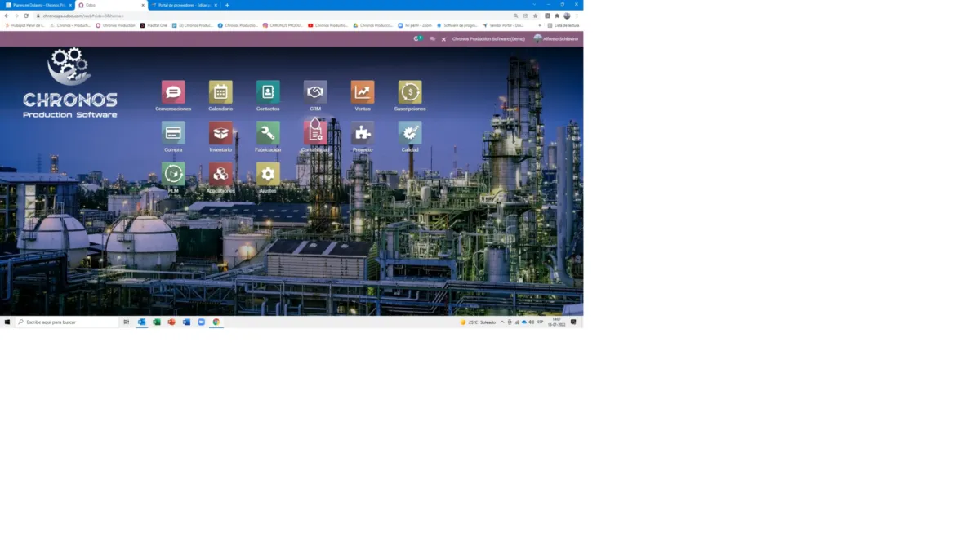Open the Vendor Portal bookmark

(x=503, y=25)
